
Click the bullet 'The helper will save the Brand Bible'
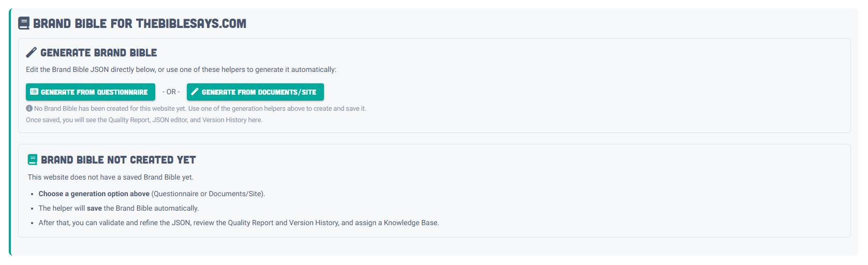coord(119,208)
